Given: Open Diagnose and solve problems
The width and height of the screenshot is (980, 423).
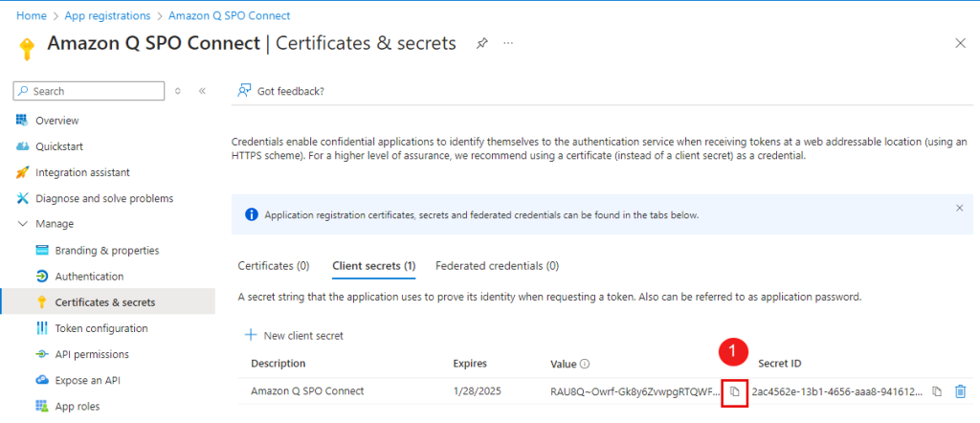Looking at the screenshot, I should [x=104, y=199].
